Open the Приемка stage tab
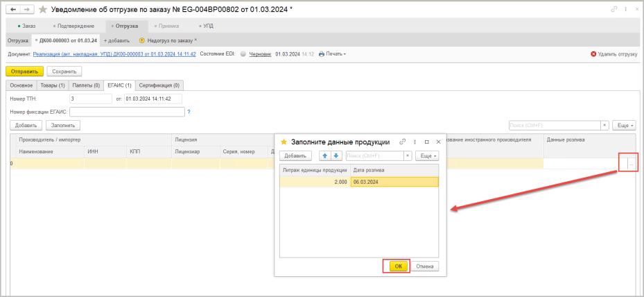Screen dimensions: 644x297 166,26
